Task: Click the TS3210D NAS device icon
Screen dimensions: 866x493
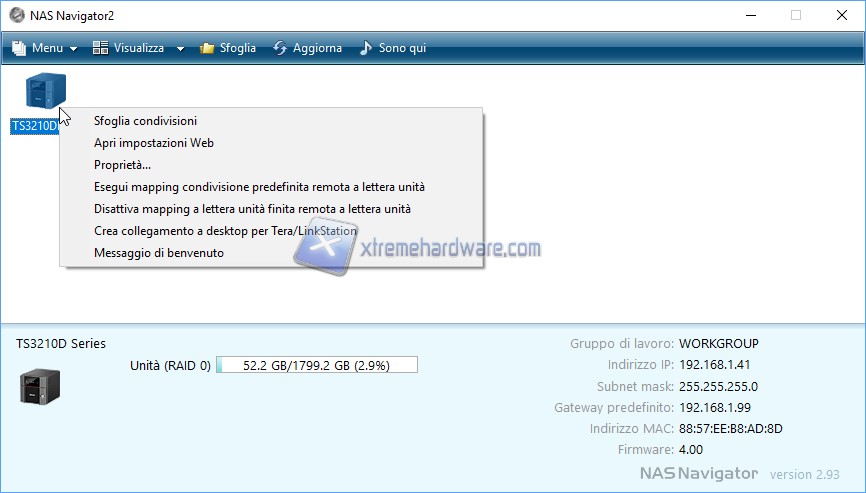Action: point(45,92)
